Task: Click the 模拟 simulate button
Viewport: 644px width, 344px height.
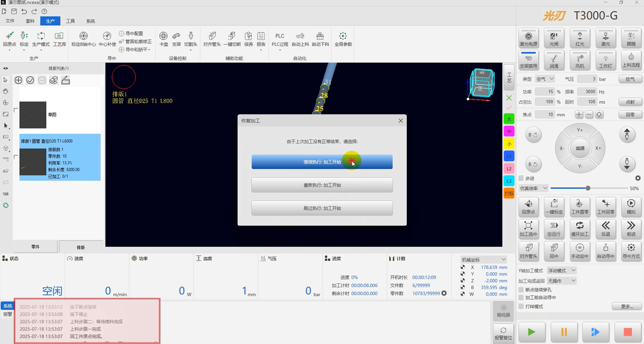Action: pyautogui.click(x=631, y=207)
